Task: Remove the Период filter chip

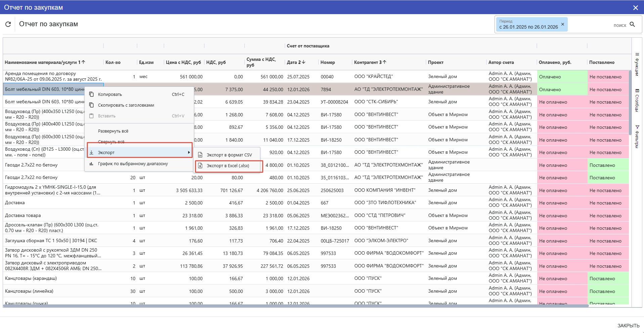Action: (562, 24)
